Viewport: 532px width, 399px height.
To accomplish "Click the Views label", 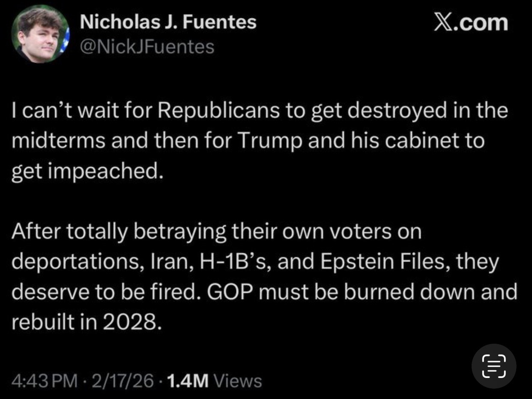I will tap(237, 380).
